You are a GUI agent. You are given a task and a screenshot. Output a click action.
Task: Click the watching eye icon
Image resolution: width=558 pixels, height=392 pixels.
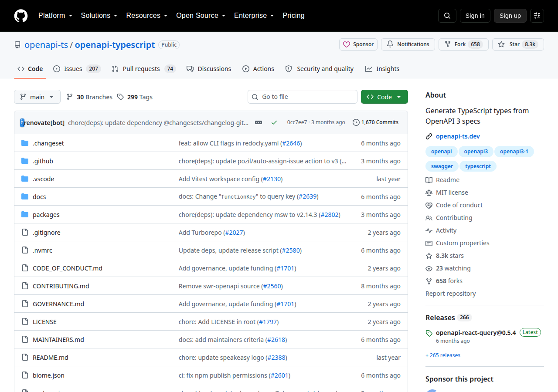tap(429, 268)
